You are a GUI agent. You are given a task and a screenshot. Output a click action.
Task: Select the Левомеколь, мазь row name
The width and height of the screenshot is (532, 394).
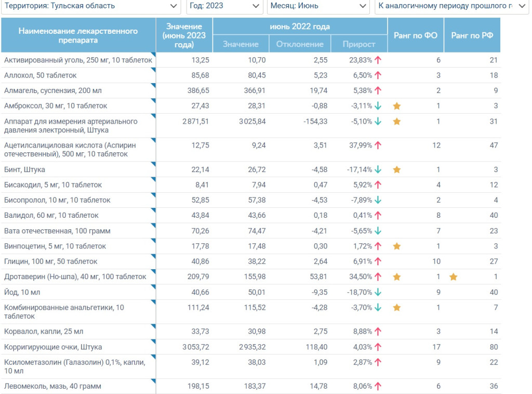(x=52, y=386)
